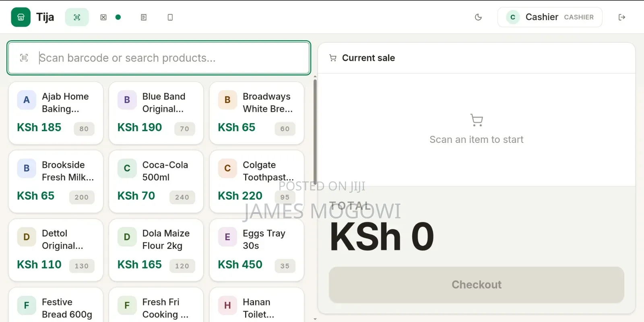
Task: Click 'Scan an item to start' text
Action: [477, 140]
